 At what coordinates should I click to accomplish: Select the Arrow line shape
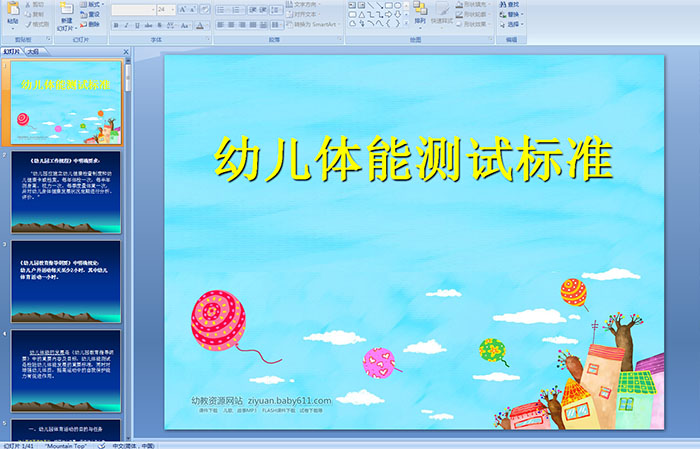(379, 5)
